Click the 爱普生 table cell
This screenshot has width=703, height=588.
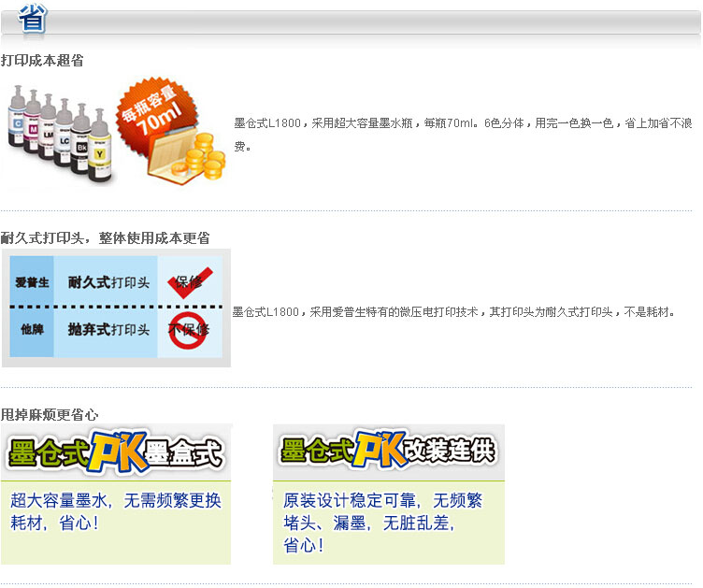point(32,281)
